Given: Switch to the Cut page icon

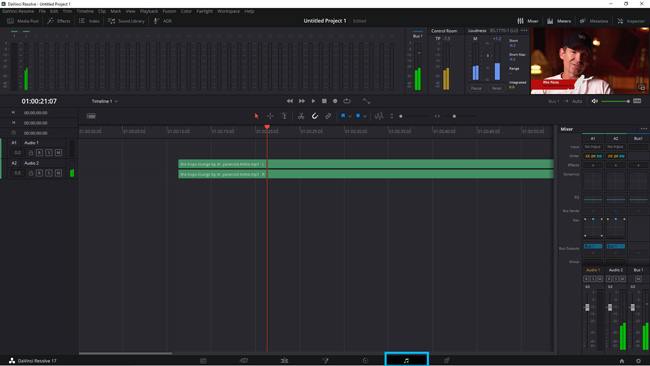Looking at the screenshot, I should pyautogui.click(x=244, y=361).
